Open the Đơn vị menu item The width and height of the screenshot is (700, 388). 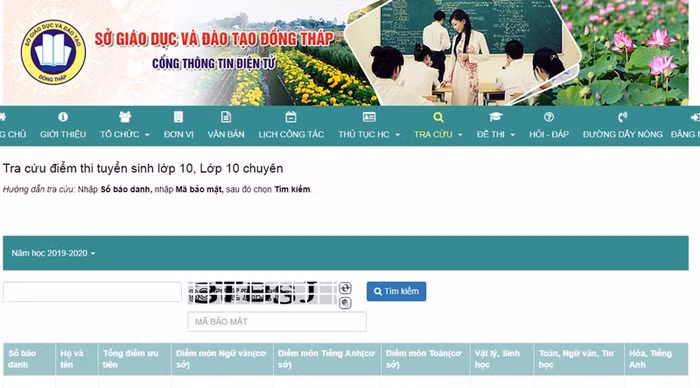179,134
